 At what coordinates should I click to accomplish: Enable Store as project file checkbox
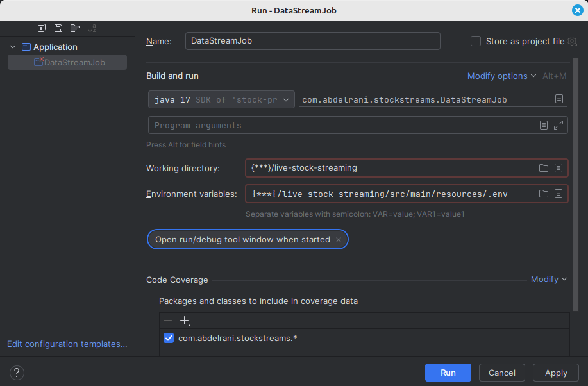pos(476,41)
